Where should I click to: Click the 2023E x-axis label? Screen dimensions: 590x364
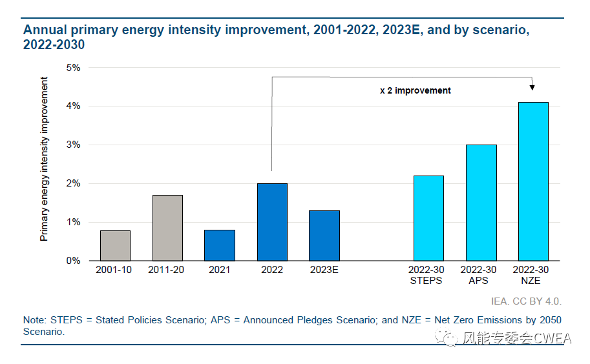pyautogui.click(x=324, y=270)
